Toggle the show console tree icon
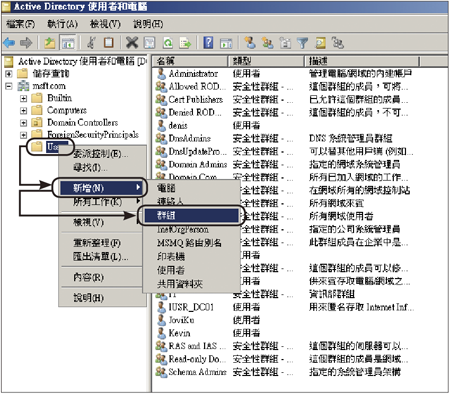 tap(68, 43)
